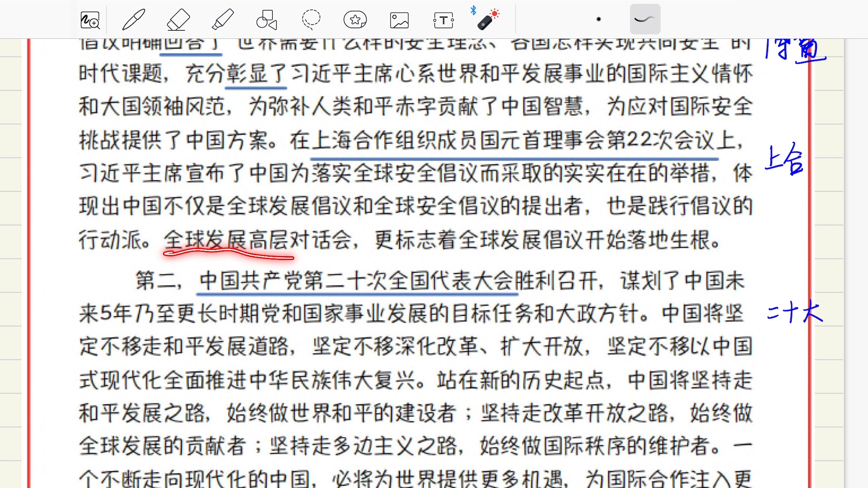This screenshot has width=868, height=488.
Task: Select the Text box tool
Action: click(x=443, y=20)
